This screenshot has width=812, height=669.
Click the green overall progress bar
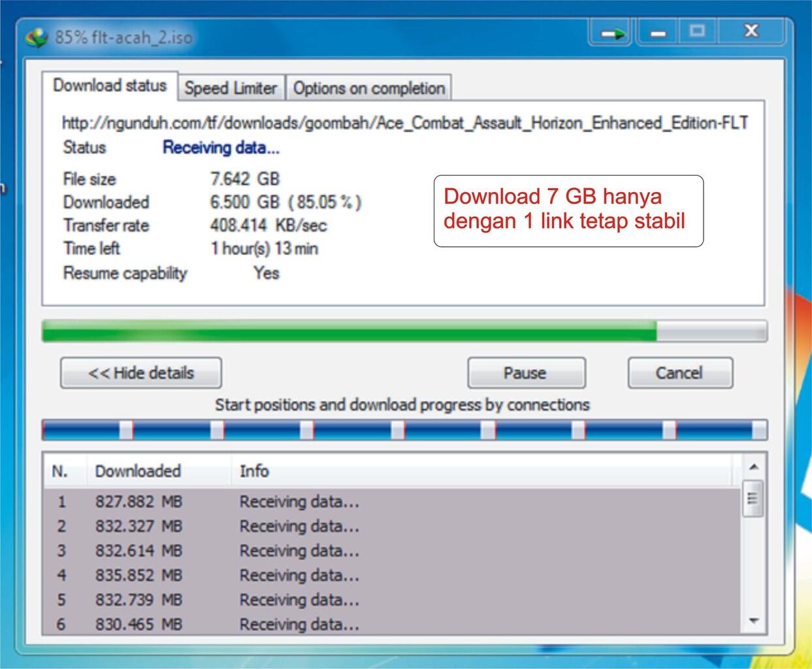click(404, 331)
